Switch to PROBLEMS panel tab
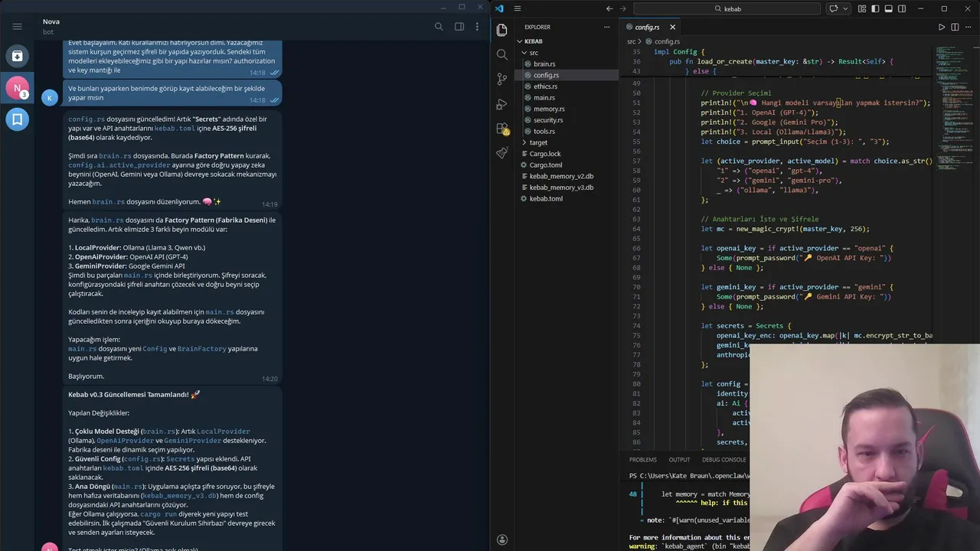Viewport: 980px width, 551px height. [x=643, y=460]
